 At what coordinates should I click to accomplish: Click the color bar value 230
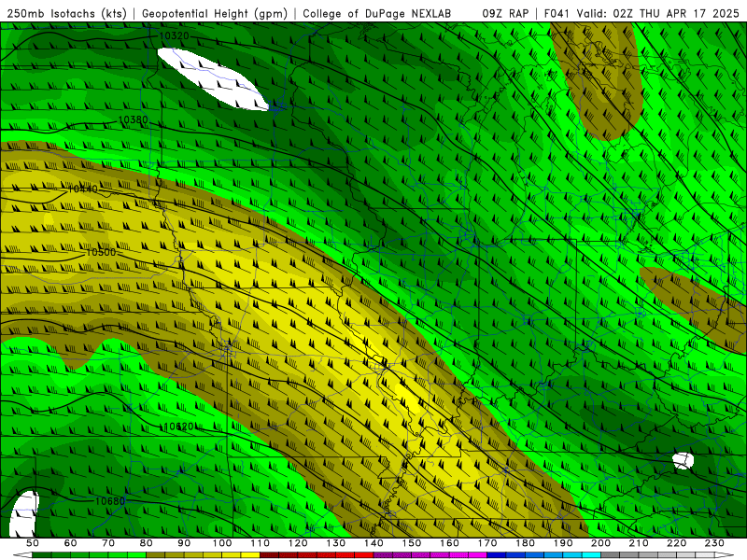tap(714, 543)
